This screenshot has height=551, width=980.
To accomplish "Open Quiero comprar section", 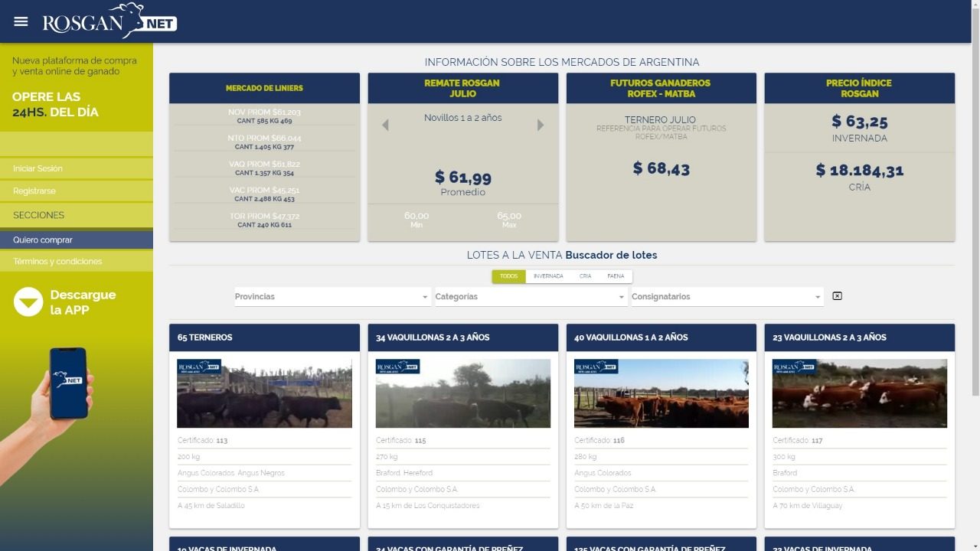I will click(43, 240).
